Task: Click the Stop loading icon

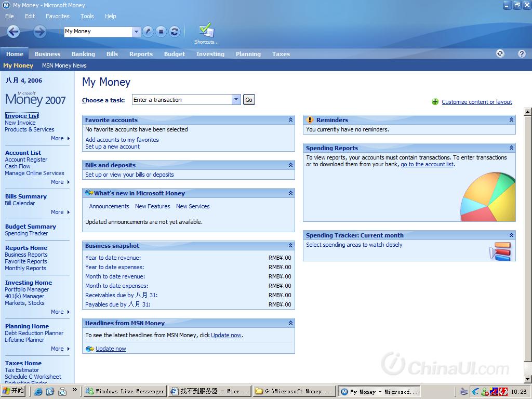Action: pos(161,32)
